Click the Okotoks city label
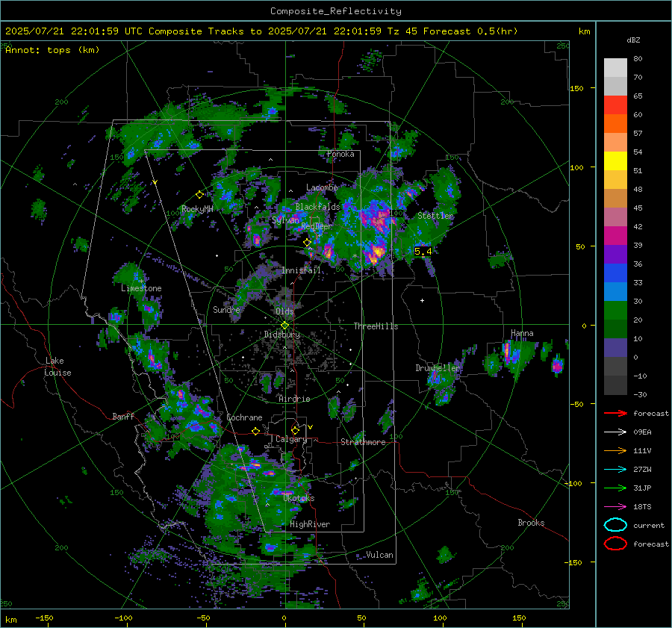672x628 pixels. pyautogui.click(x=299, y=498)
